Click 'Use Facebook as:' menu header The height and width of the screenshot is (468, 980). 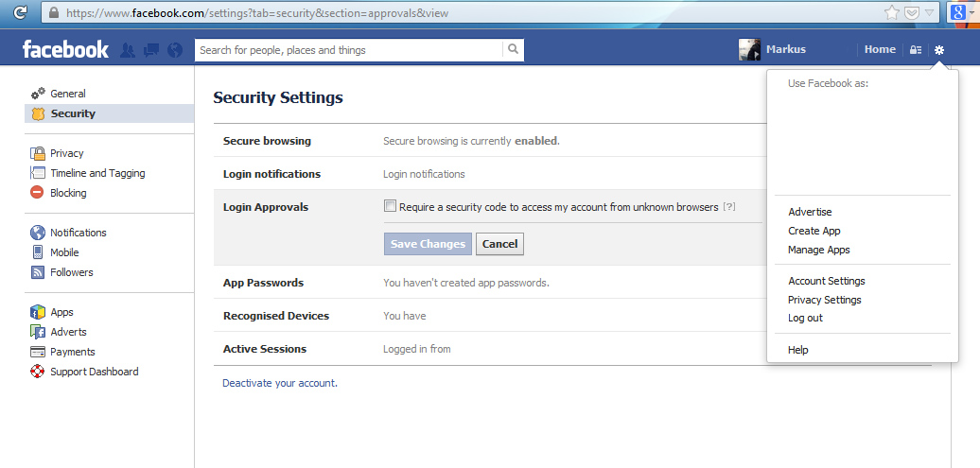[828, 83]
